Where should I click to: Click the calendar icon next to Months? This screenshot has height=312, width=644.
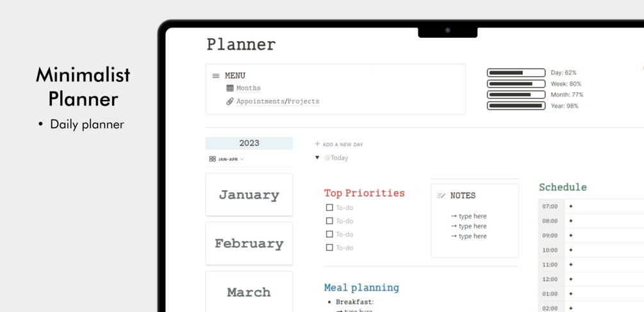230,88
